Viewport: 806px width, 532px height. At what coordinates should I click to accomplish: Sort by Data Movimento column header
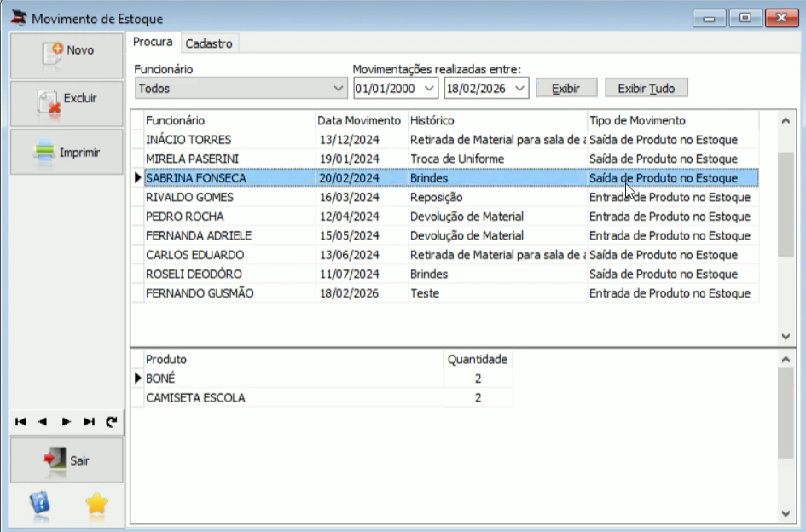(362, 120)
